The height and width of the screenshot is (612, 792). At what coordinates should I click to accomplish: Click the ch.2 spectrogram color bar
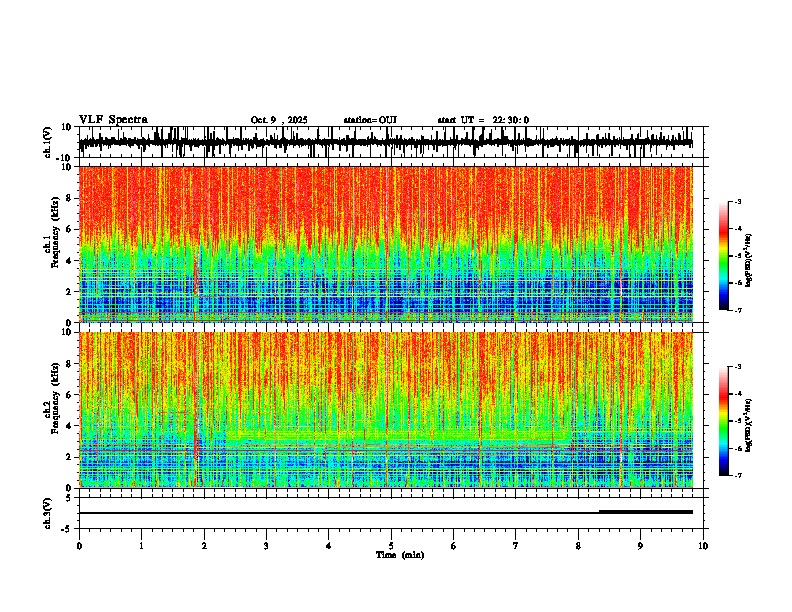[x=724, y=421]
